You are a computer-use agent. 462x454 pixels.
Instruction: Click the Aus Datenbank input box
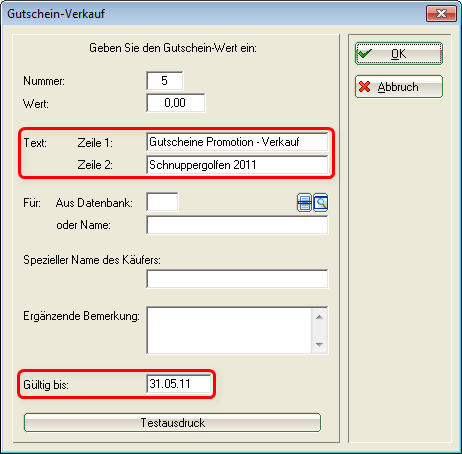(x=162, y=202)
